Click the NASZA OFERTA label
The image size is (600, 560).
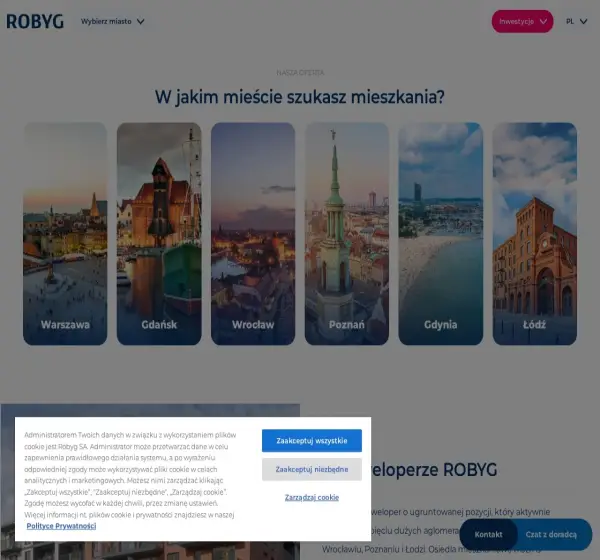[x=300, y=73]
